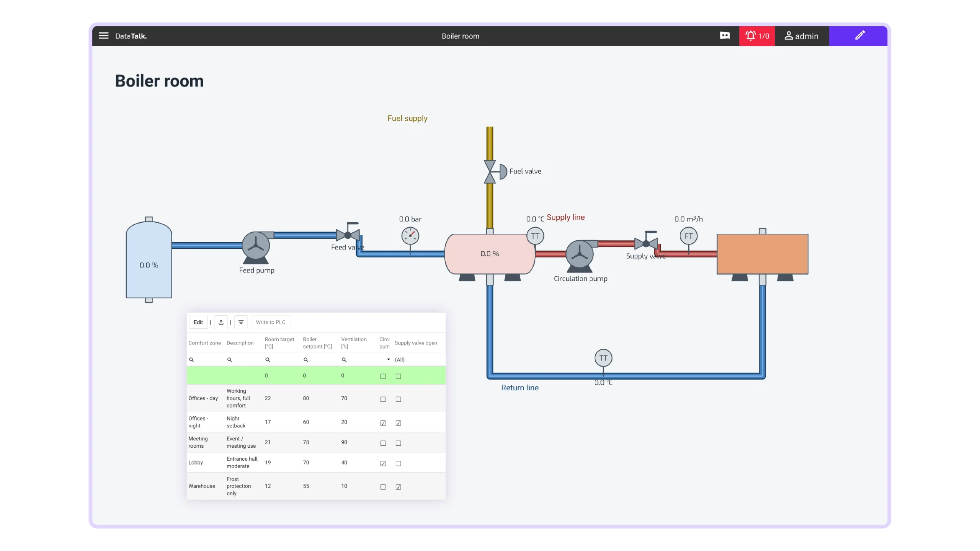This screenshot has height=551, width=980.
Task: Click the orange heat consumer block
Action: [x=762, y=254]
